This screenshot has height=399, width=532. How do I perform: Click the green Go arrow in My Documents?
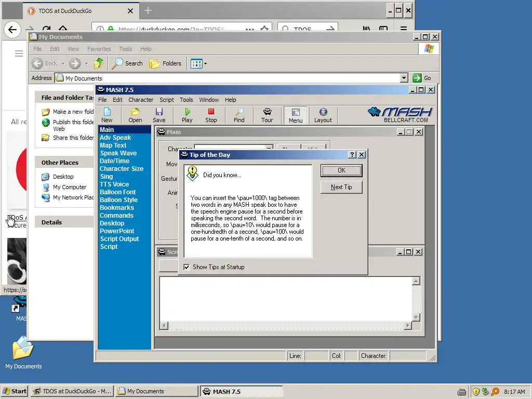pyautogui.click(x=417, y=78)
